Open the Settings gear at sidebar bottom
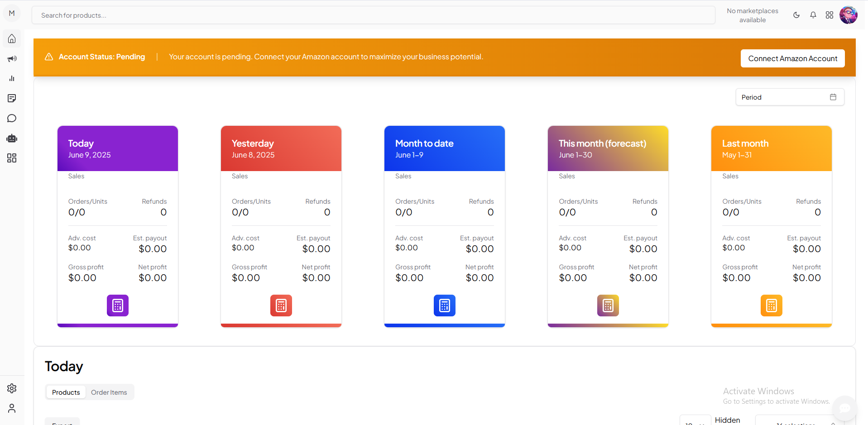868x425 pixels. point(12,388)
